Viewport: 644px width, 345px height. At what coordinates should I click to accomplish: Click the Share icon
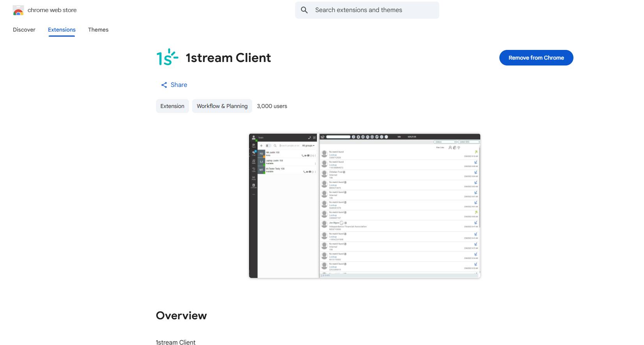164,85
